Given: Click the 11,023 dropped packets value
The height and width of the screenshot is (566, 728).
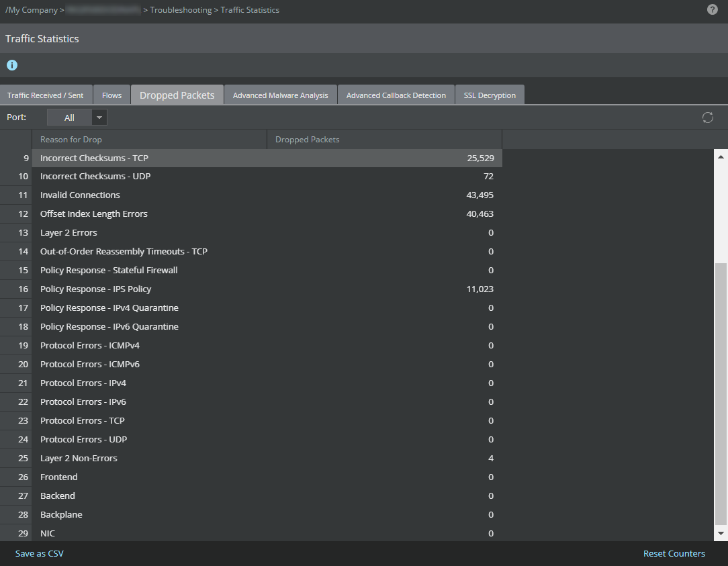Looking at the screenshot, I should click(480, 289).
